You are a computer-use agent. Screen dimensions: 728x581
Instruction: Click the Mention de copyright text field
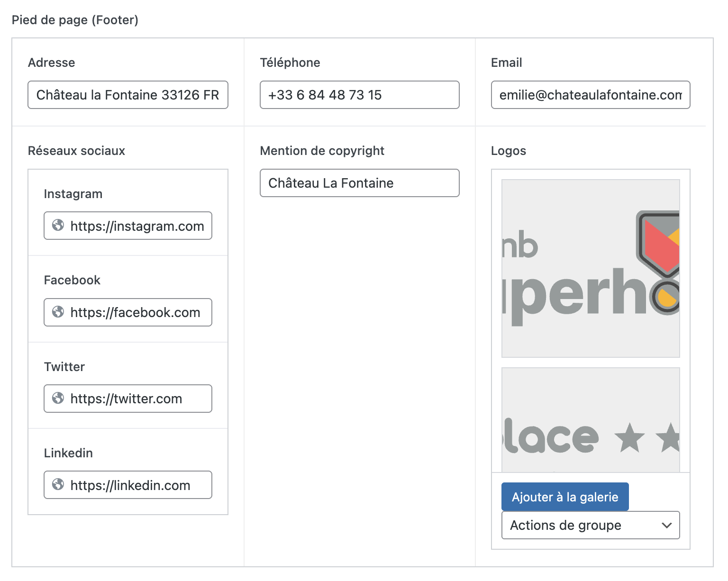click(x=359, y=183)
